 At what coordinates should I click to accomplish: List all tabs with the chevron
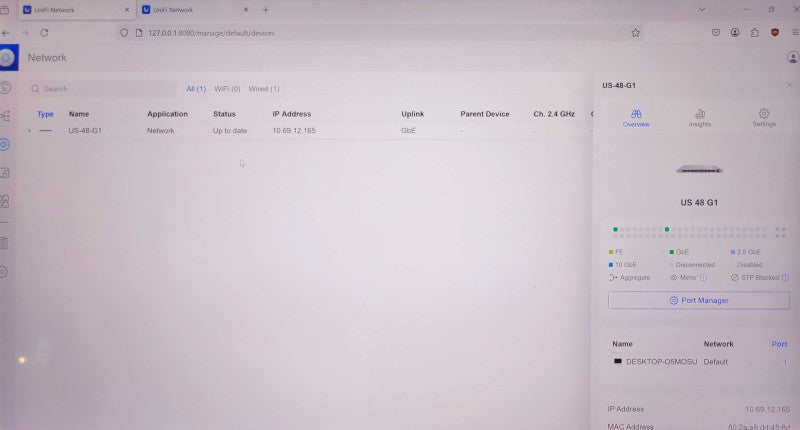[702, 10]
